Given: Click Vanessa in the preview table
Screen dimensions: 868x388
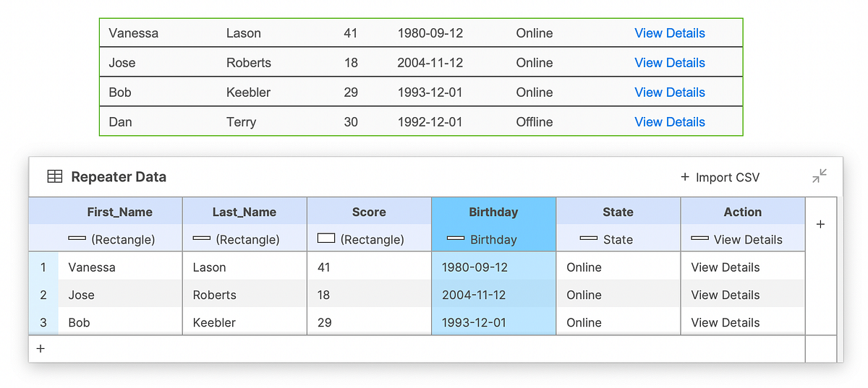Looking at the screenshot, I should click(133, 33).
